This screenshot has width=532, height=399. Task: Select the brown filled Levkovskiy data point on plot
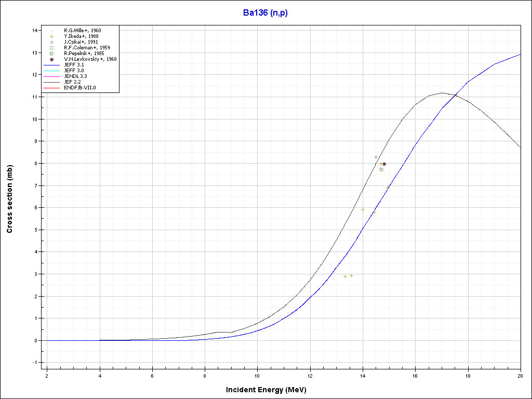384,164
